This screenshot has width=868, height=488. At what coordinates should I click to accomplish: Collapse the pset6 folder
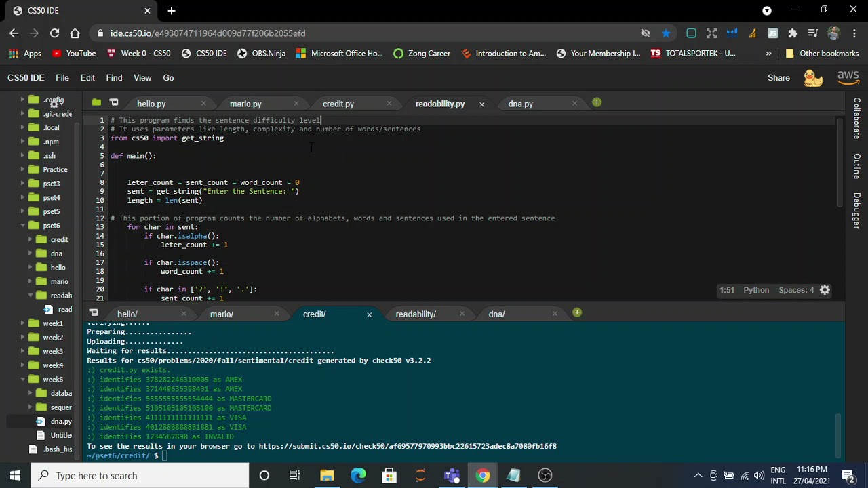tap(22, 226)
